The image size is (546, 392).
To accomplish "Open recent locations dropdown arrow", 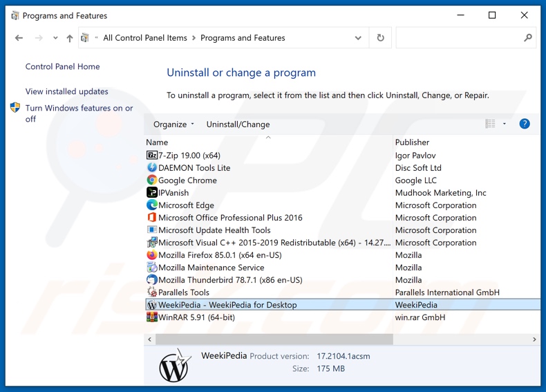I will (55, 38).
